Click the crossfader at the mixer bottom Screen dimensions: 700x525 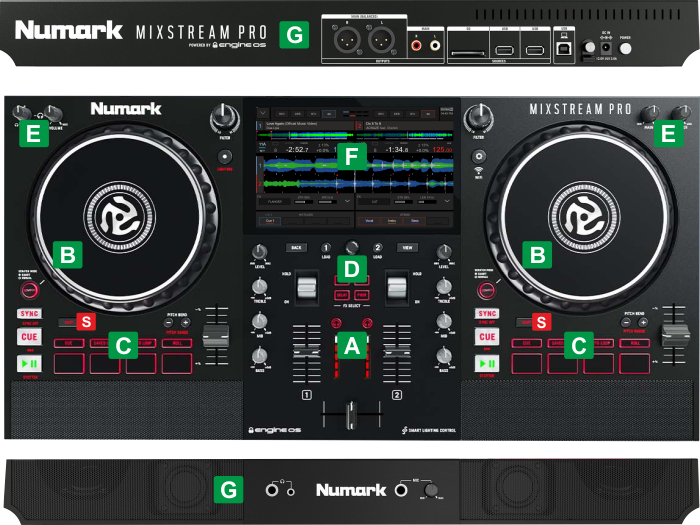coord(350,413)
